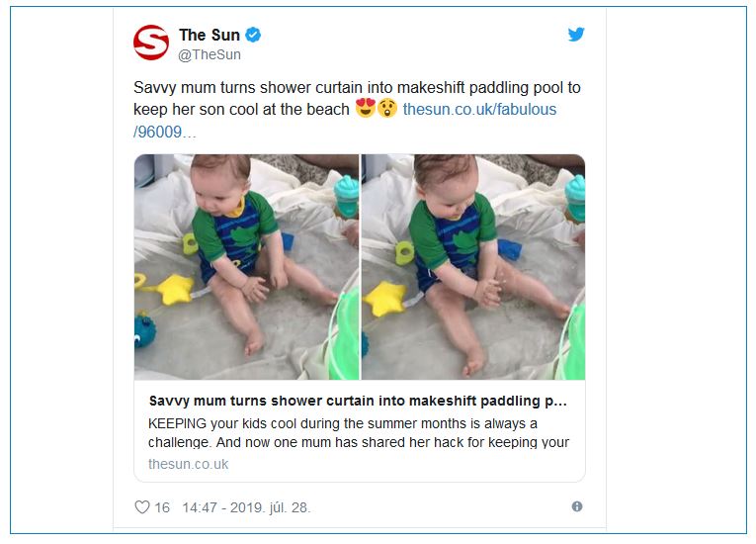
Task: Open the card headline Savvy mum turns
Action: (x=358, y=401)
